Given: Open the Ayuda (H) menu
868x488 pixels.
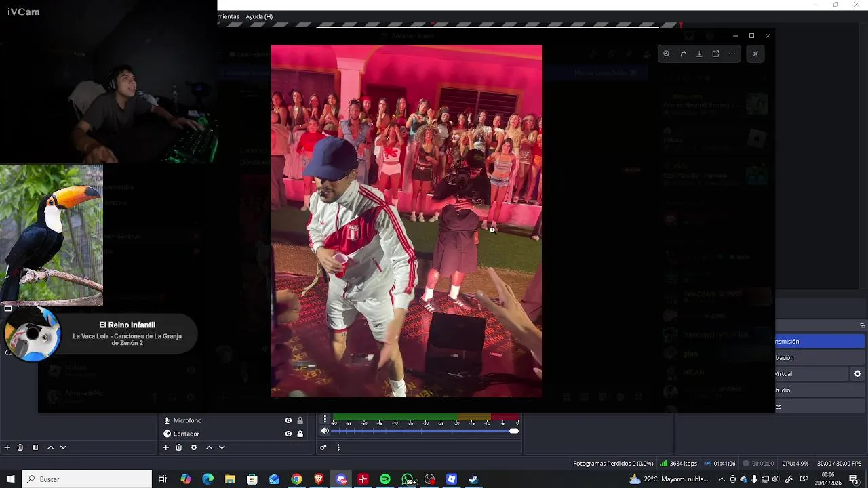Looking at the screenshot, I should pos(259,16).
